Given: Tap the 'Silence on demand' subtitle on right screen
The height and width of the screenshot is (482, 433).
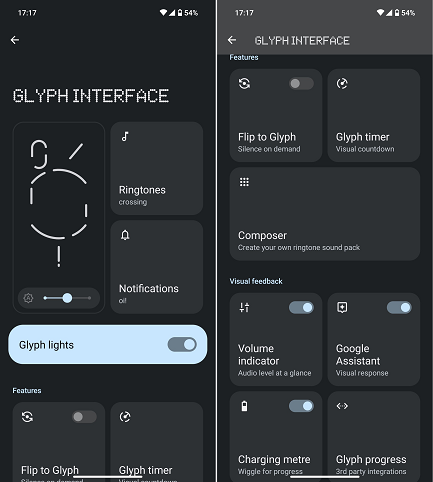Looking at the screenshot, I should [269, 149].
